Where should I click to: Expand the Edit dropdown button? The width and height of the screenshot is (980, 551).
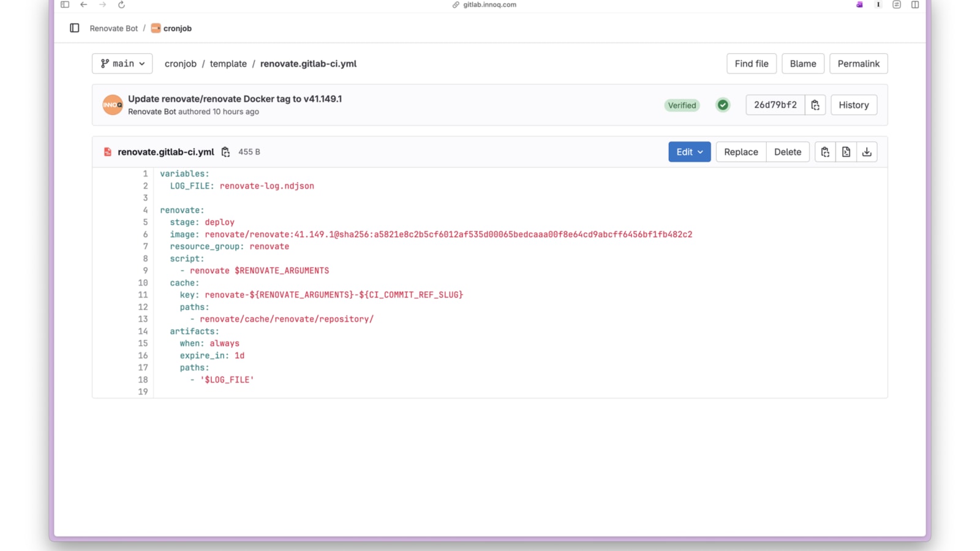[x=690, y=152]
